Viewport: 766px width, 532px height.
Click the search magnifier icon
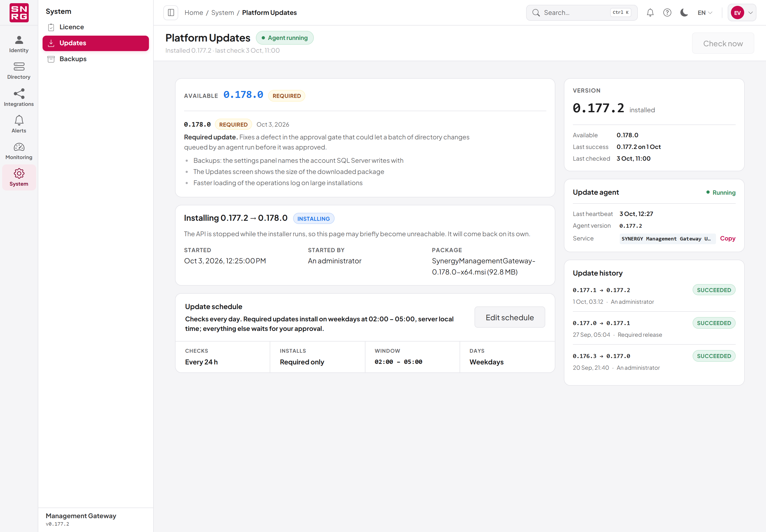click(x=536, y=13)
